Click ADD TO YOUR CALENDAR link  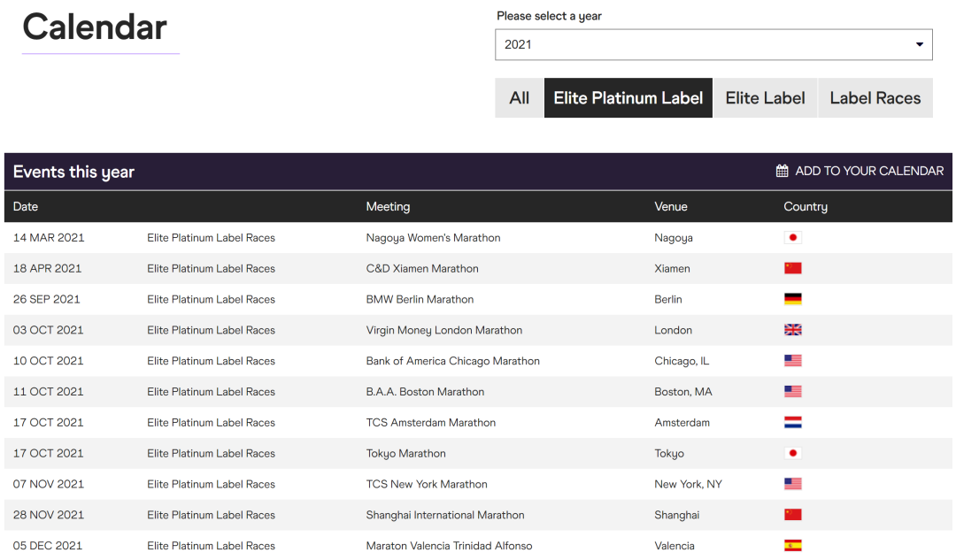tap(868, 171)
